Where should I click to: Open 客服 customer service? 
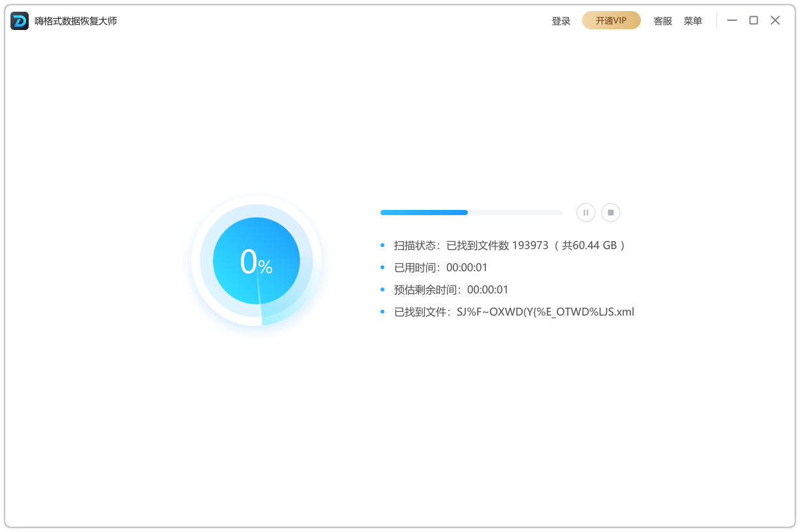662,20
